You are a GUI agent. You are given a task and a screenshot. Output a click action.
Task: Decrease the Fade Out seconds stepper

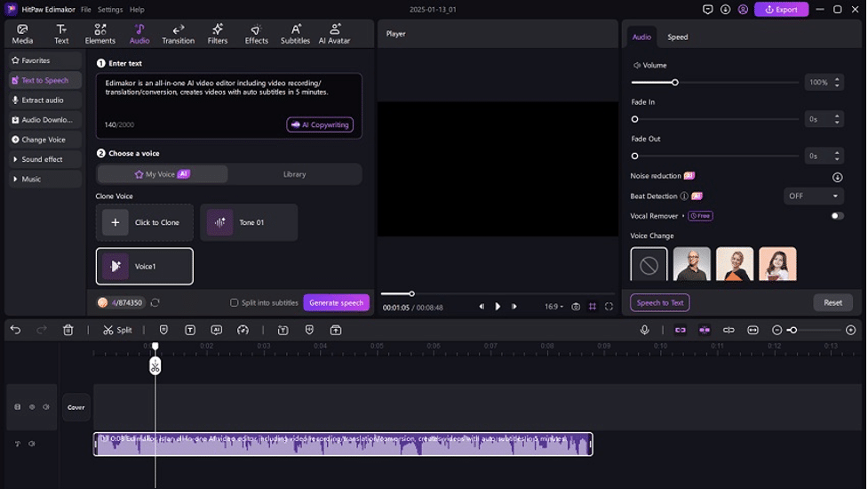837,159
